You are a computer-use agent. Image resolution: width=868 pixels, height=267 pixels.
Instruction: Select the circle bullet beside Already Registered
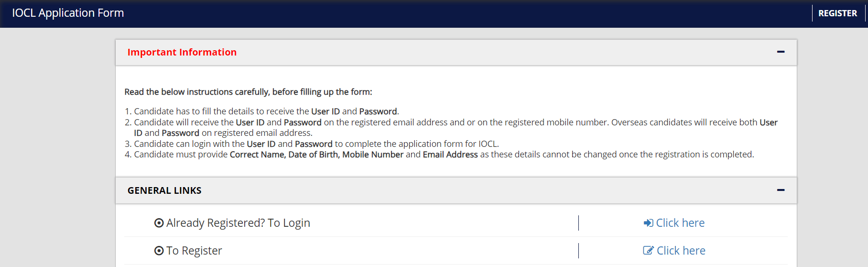(x=159, y=223)
